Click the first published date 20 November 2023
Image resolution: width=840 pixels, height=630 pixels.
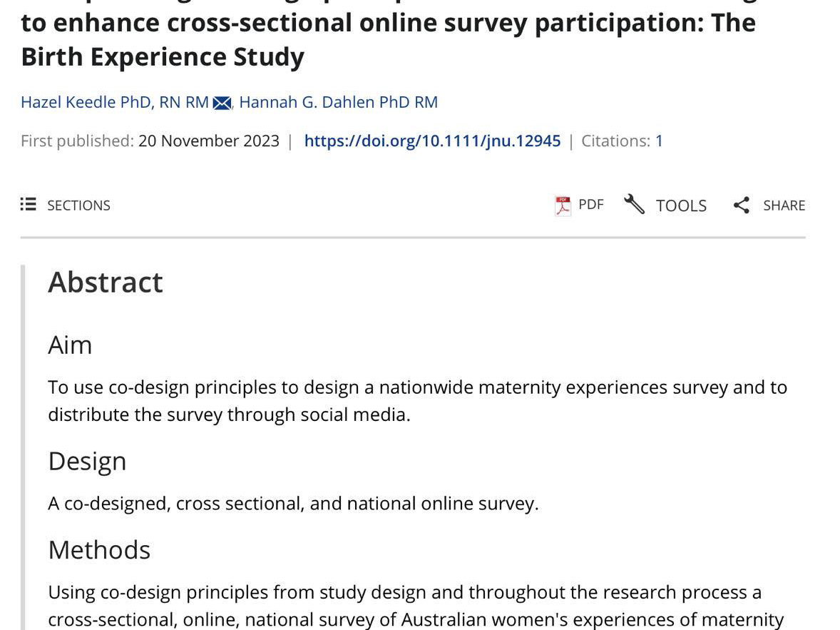[x=209, y=141]
